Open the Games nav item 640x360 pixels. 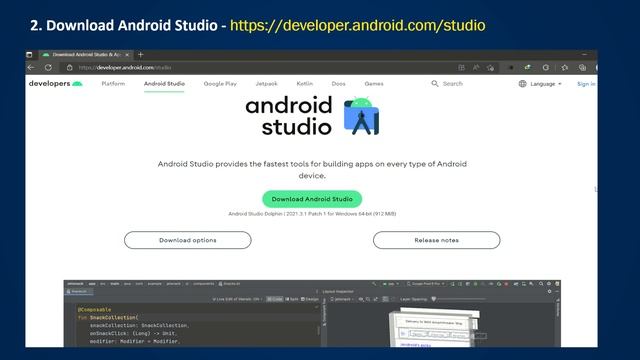[374, 84]
